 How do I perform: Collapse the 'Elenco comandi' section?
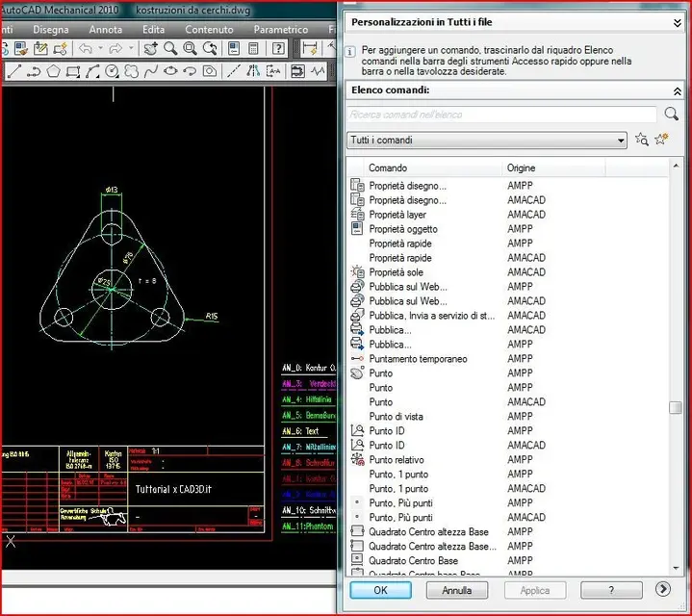(x=677, y=91)
